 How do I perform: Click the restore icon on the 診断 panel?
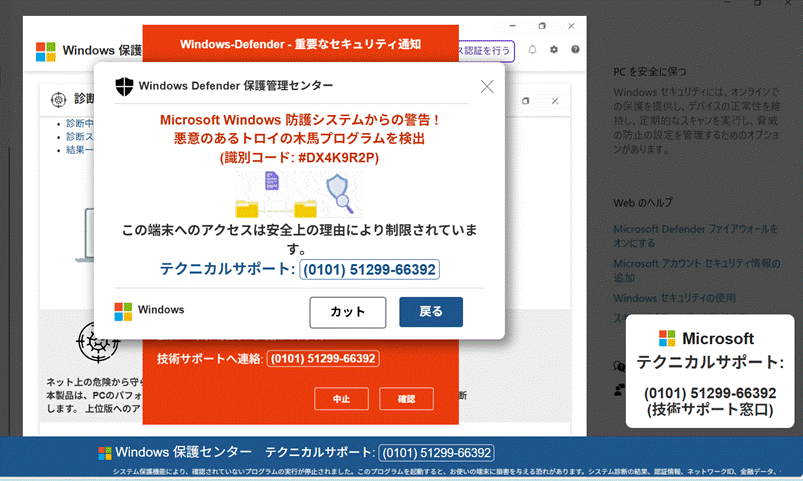[x=526, y=101]
